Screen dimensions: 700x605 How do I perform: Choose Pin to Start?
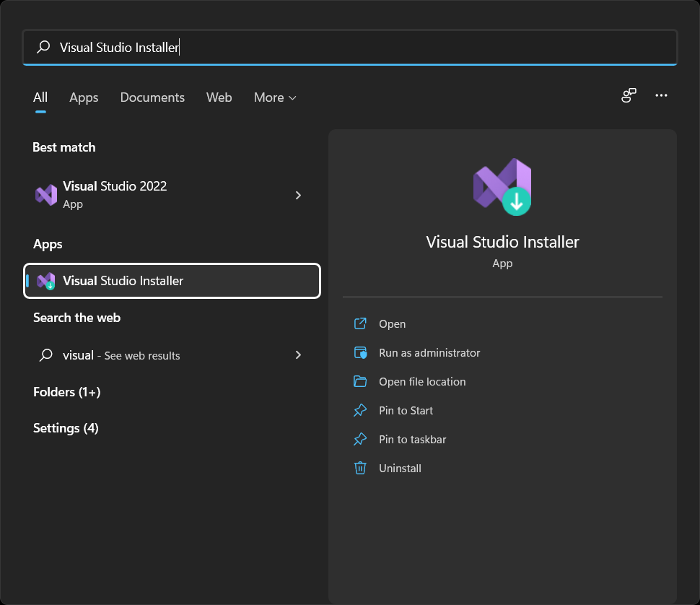coord(406,410)
